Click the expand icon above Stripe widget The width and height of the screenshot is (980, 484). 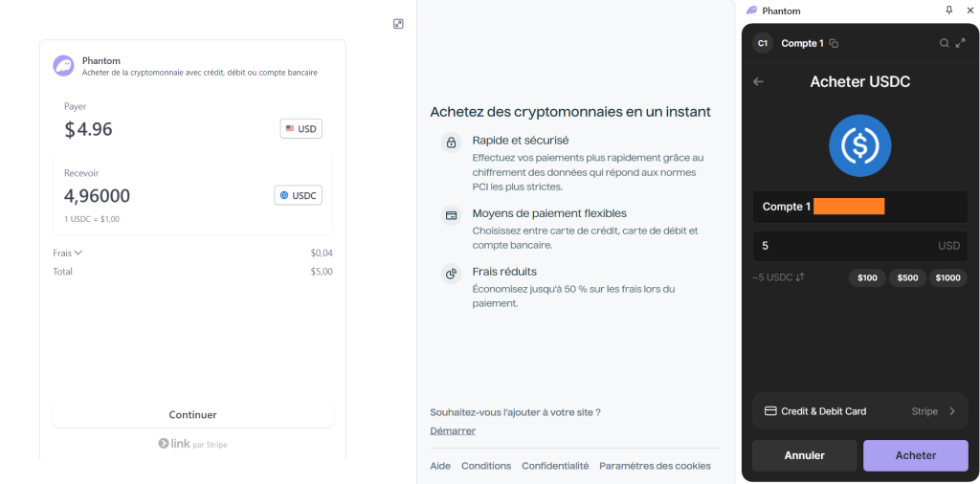[x=398, y=24]
